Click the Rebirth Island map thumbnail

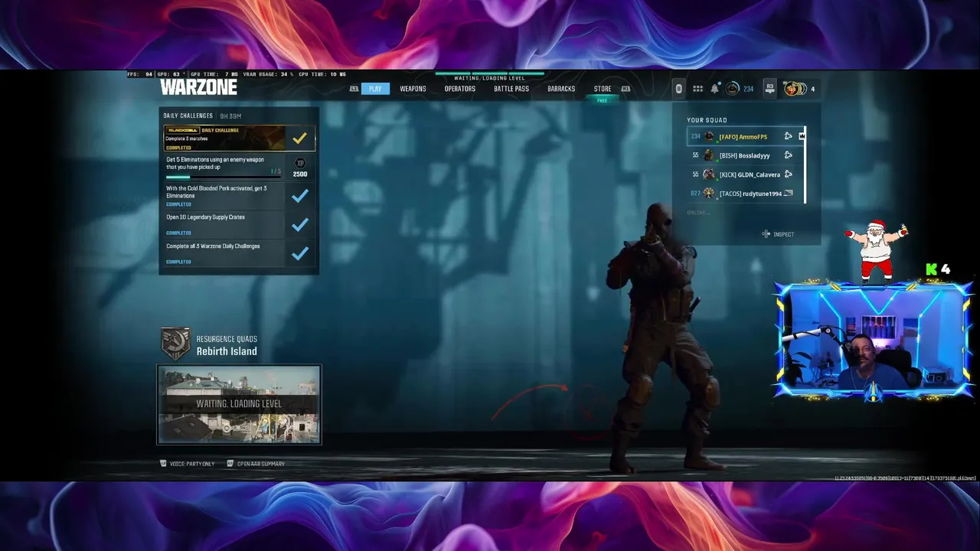pyautogui.click(x=239, y=404)
